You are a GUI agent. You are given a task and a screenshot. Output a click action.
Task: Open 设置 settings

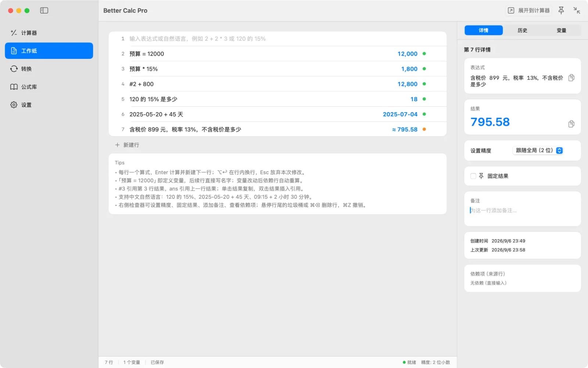coord(49,105)
